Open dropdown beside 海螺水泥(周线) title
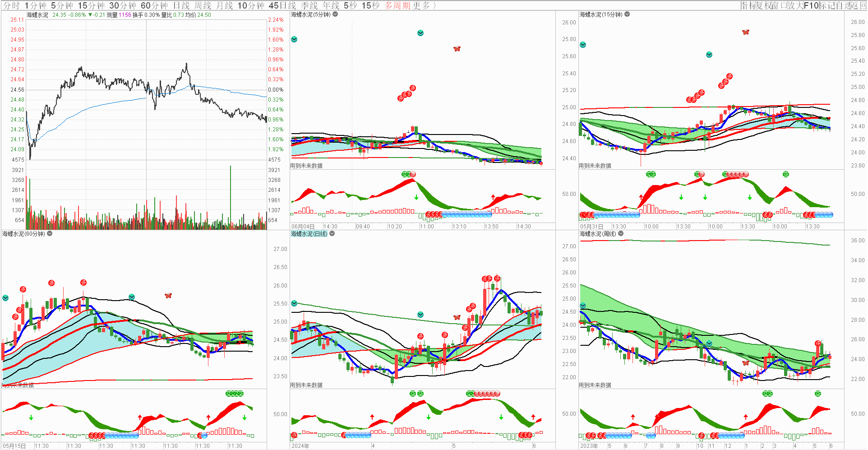868x450 pixels. pyautogui.click(x=621, y=233)
